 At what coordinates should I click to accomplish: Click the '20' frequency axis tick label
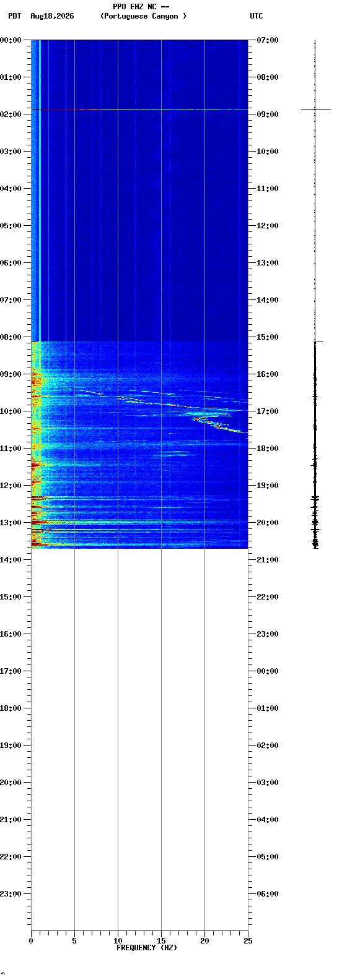[x=204, y=941]
